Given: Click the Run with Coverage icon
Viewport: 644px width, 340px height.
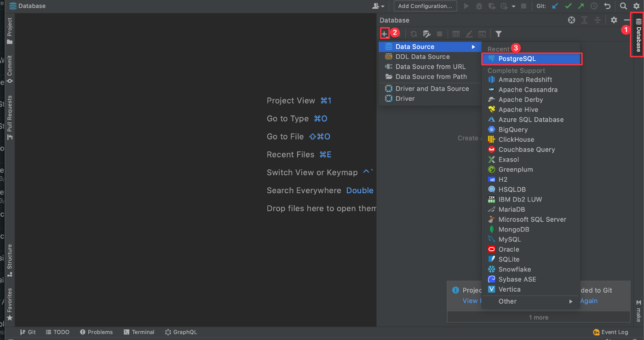Looking at the screenshot, I should 492,6.
